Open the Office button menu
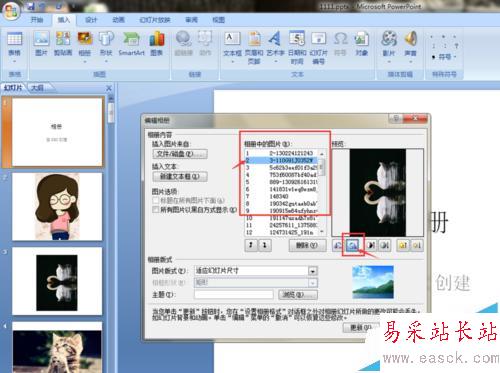 11,11
